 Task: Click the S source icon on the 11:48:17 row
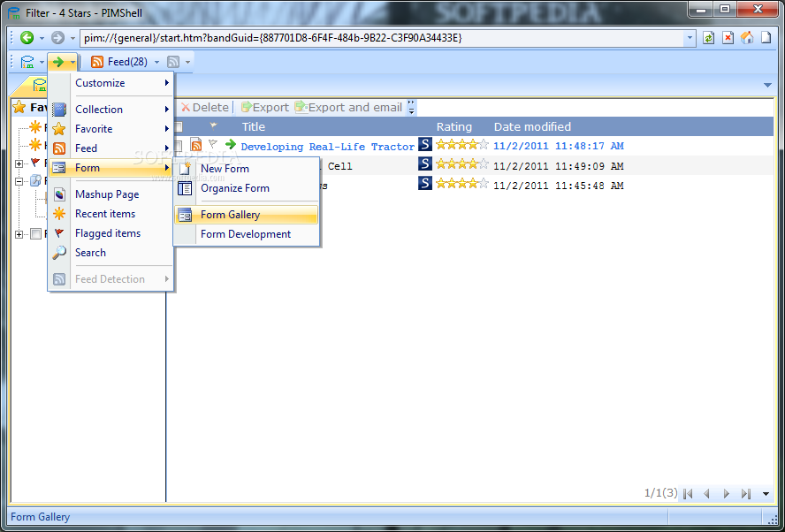coord(425,145)
